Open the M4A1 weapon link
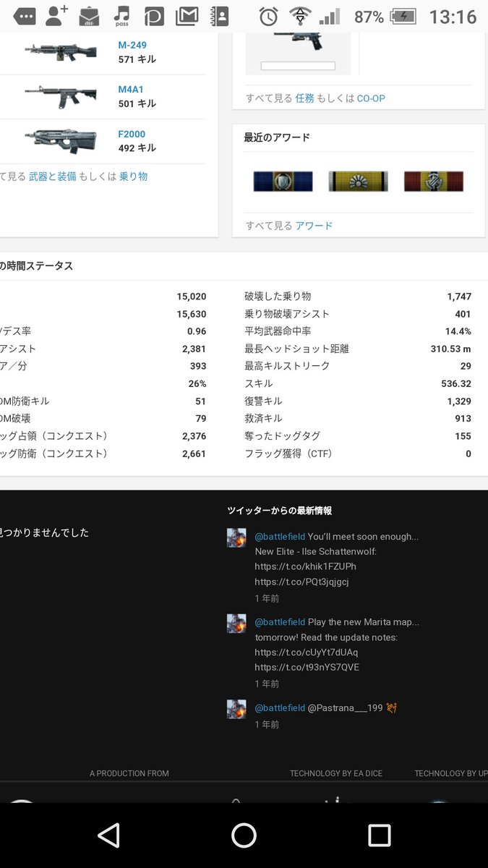The height and width of the screenshot is (868, 488). point(132,90)
